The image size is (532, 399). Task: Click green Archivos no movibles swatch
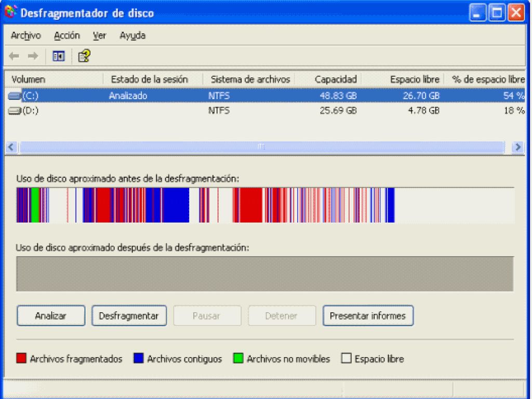click(238, 358)
